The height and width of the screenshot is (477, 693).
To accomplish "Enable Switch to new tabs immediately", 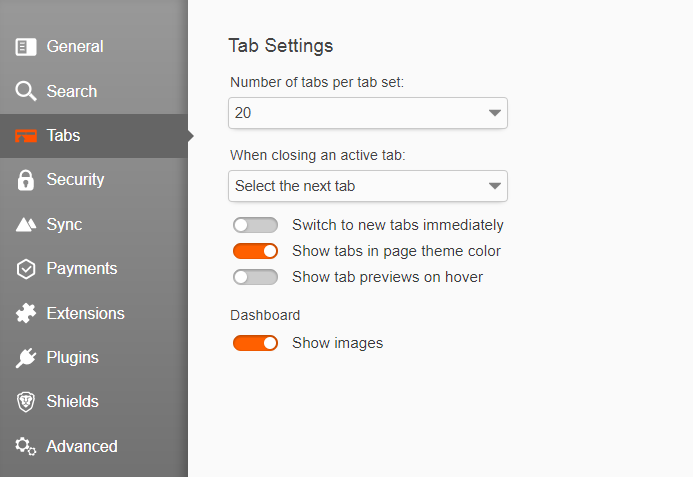I will 255,225.
